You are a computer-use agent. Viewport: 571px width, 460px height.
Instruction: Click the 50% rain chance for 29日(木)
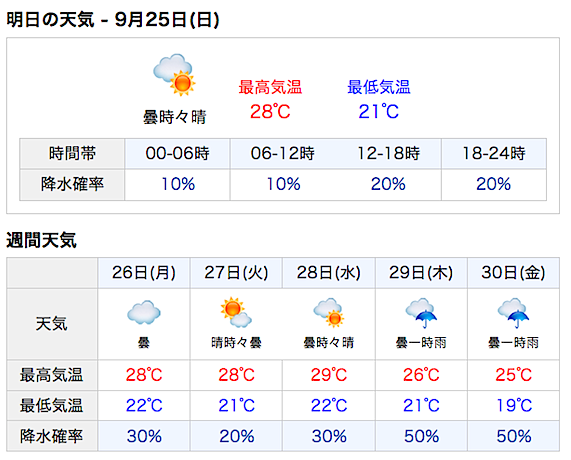[x=421, y=436]
